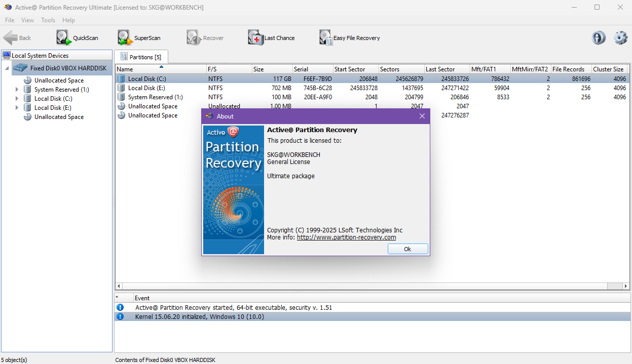
Task: Sort by the Cluster Size column header
Action: [x=610, y=69]
